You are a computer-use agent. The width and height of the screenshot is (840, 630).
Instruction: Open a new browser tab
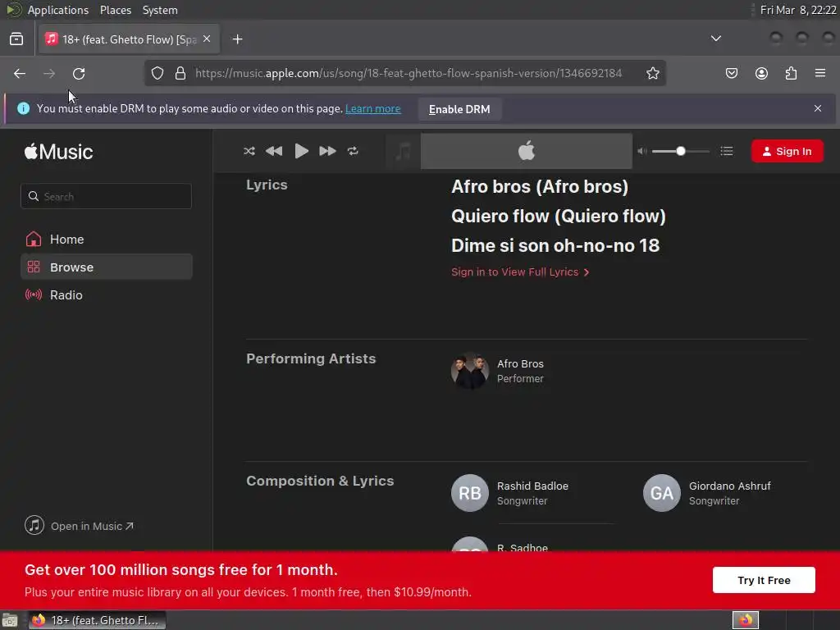point(237,39)
